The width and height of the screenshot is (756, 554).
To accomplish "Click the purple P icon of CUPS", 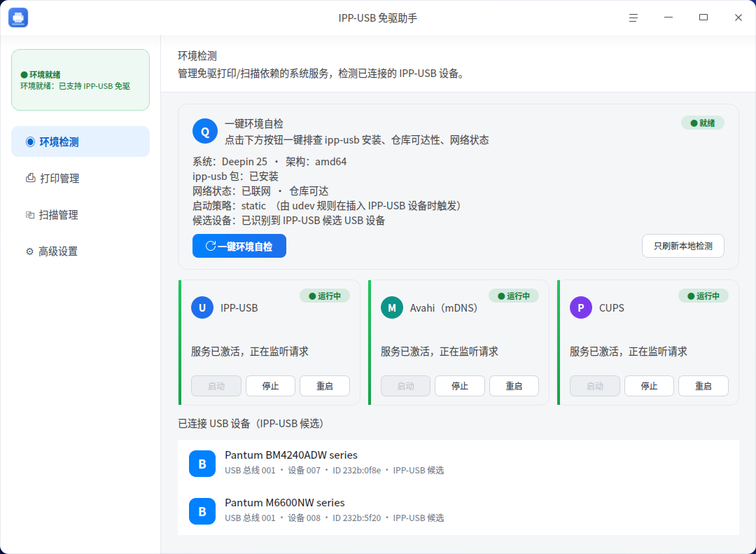I will point(581,307).
